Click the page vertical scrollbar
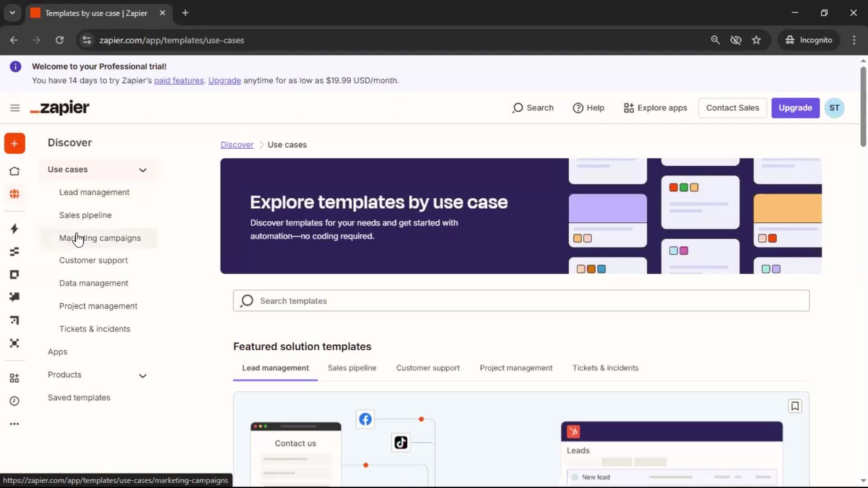868x488 pixels. (x=863, y=107)
